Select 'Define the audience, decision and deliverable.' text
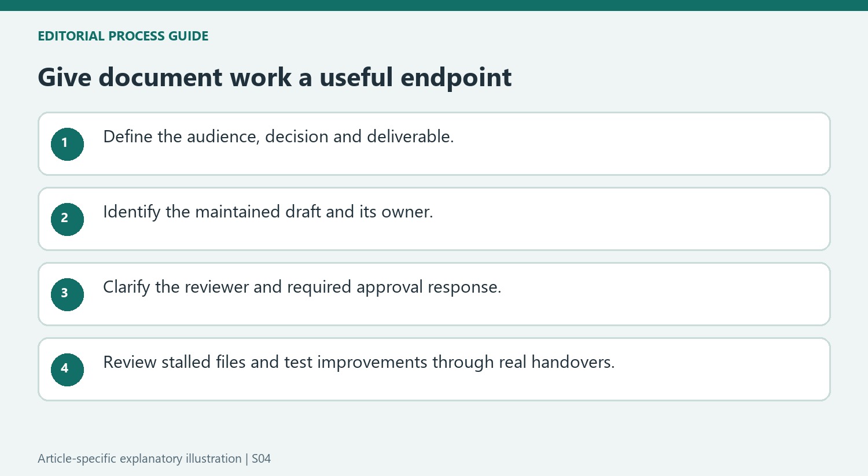Screen dimensions: 868x476 (x=278, y=137)
